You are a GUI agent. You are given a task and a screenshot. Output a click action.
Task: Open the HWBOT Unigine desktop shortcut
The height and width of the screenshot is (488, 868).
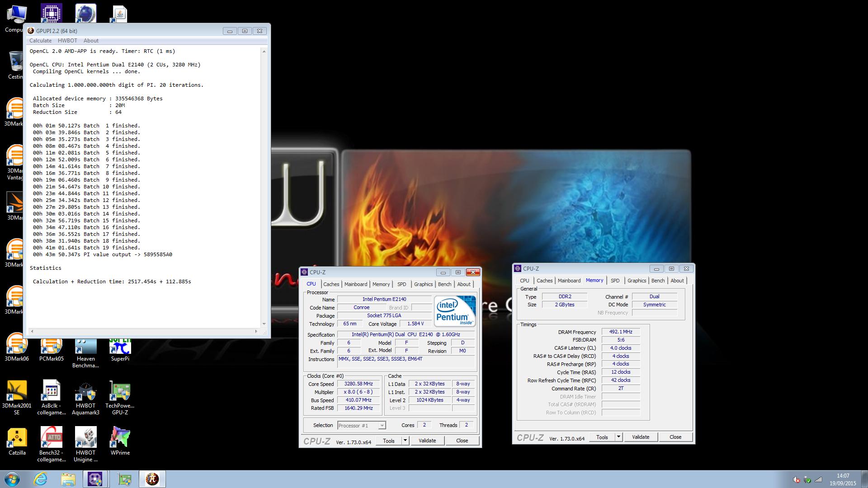click(x=85, y=445)
